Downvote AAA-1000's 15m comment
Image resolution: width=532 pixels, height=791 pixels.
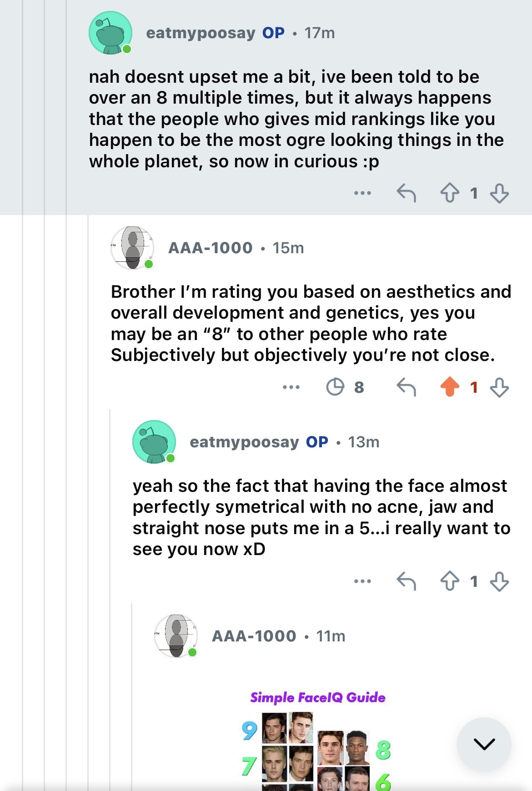(499, 387)
